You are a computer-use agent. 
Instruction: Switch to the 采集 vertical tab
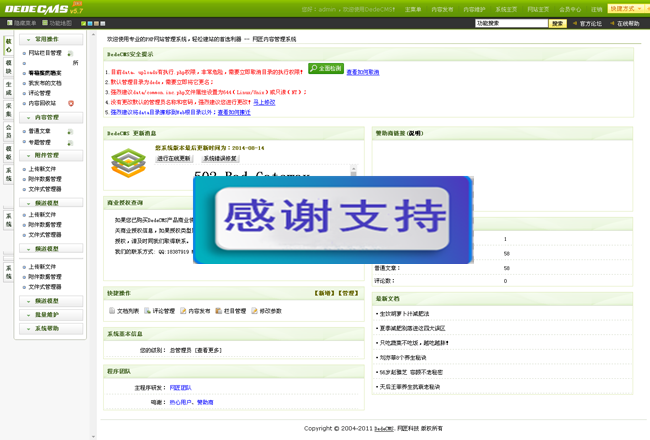[x=9, y=110]
